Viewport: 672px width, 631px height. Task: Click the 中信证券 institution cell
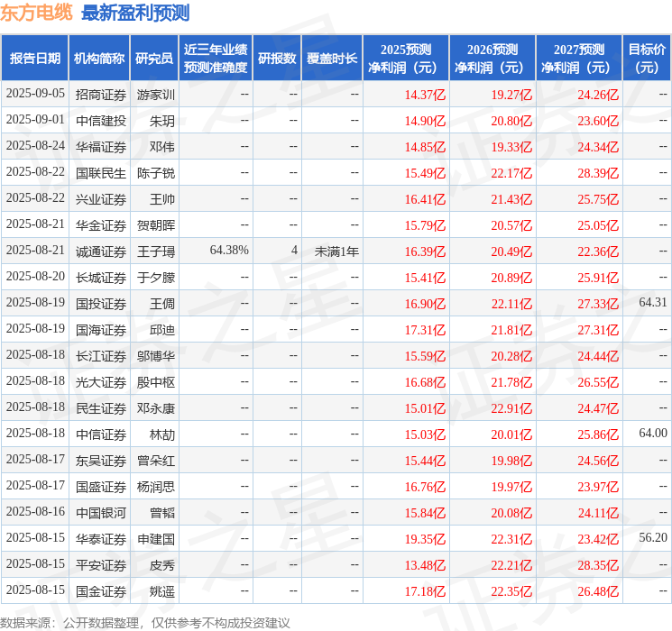[x=101, y=434]
